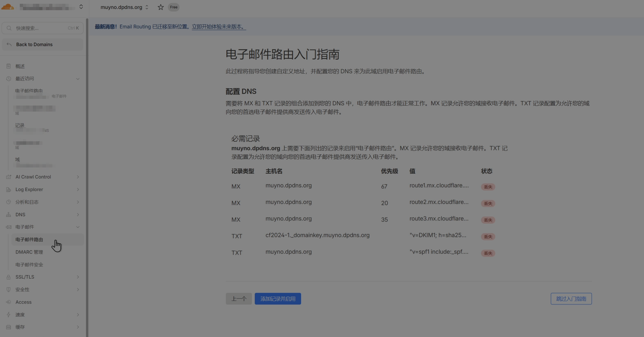Click the AI Crawl Control icon
This screenshot has height=337, width=644.
click(x=8, y=177)
